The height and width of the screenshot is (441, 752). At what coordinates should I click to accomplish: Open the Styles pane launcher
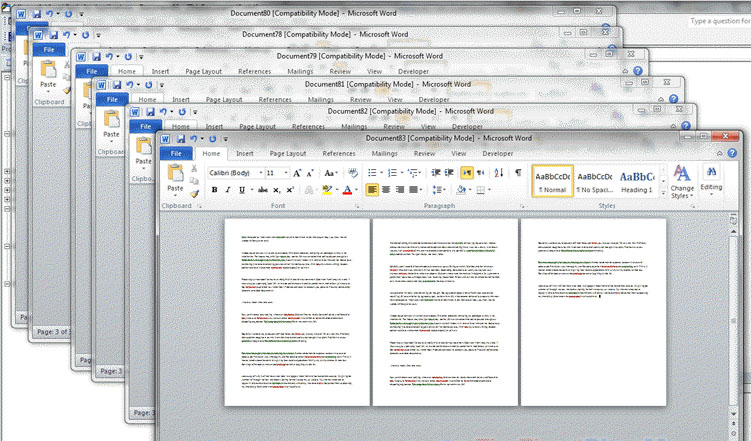coord(693,206)
